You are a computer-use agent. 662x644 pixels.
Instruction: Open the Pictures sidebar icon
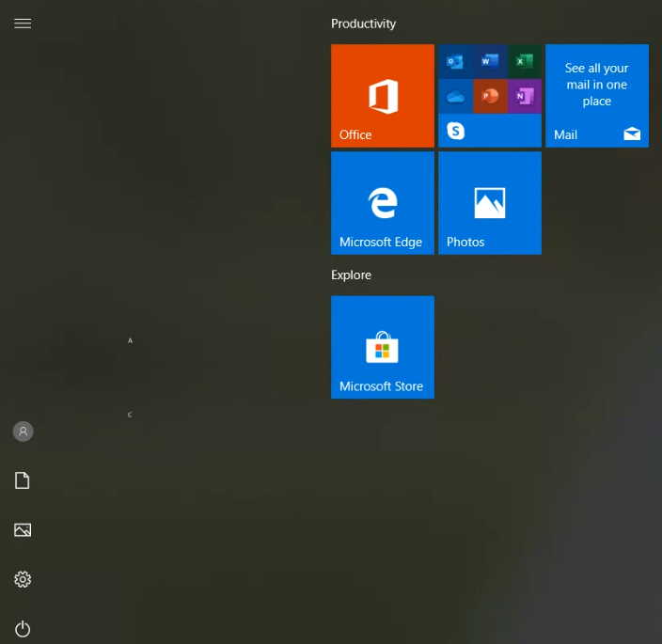coord(23,530)
